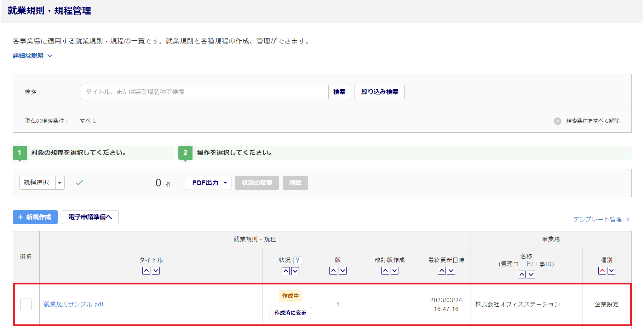Viewport: 644px width, 329px height.
Task: Click 作成済に変更 status button
Action: 290,313
